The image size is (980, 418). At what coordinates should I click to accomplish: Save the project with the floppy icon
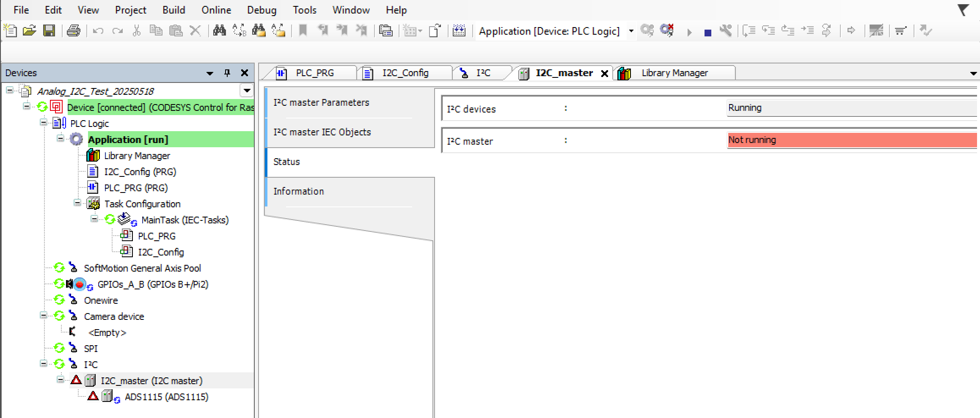pos(49,31)
